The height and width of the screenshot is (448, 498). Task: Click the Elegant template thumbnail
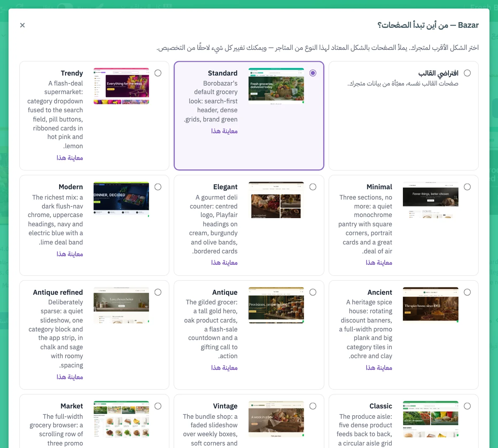[x=276, y=200]
